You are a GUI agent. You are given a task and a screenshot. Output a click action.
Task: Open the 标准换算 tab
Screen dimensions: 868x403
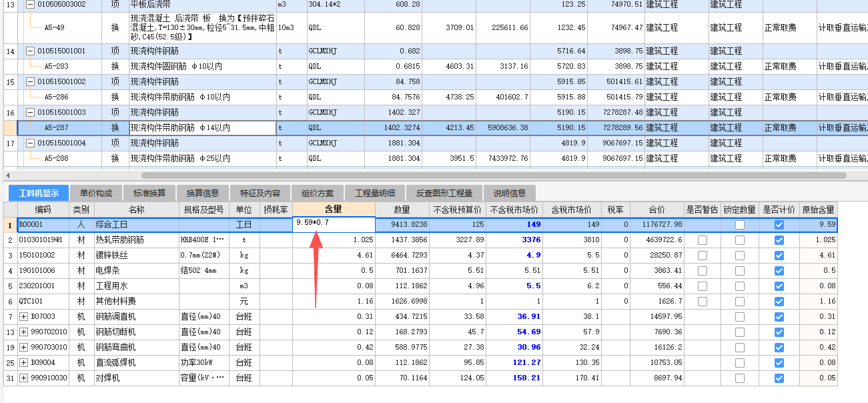click(149, 193)
